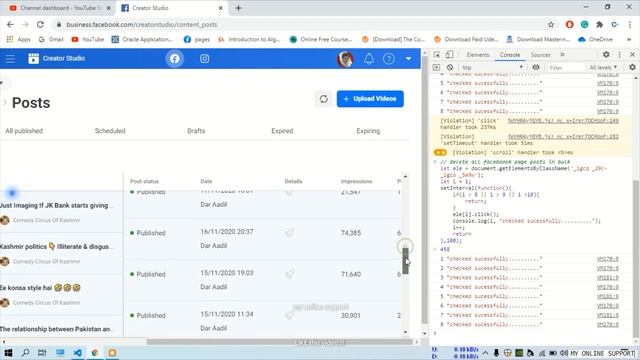Show more DevTools tabs chevron
The height and width of the screenshot is (360, 640).
pyautogui.click(x=562, y=55)
